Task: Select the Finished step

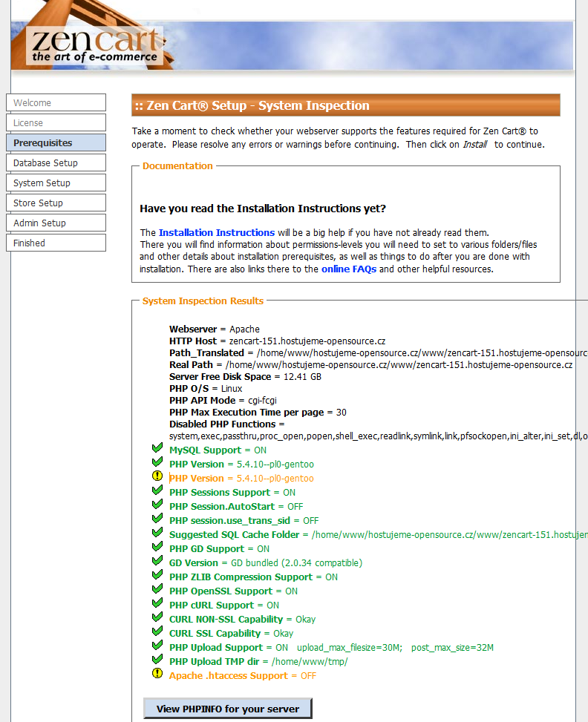Action: coord(56,243)
